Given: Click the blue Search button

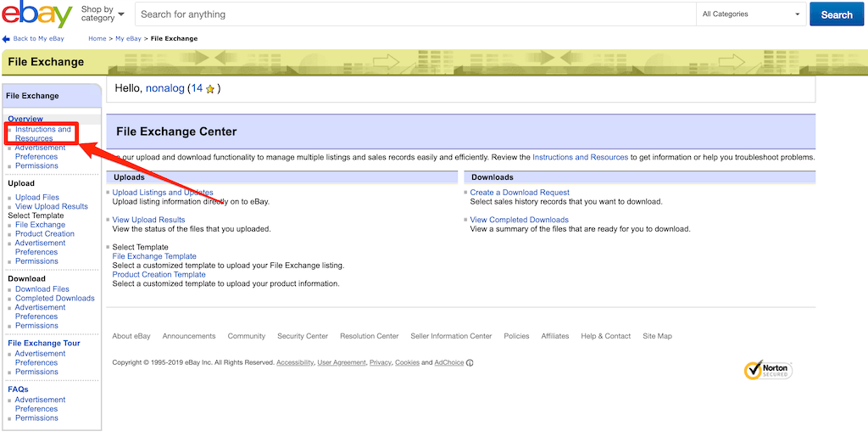Looking at the screenshot, I should (x=837, y=14).
